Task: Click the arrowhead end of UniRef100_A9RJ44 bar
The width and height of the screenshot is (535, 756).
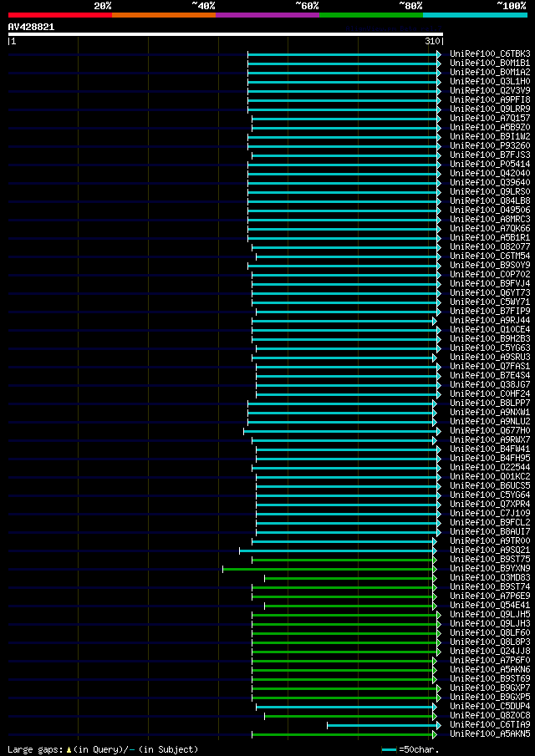Action: 435,321
